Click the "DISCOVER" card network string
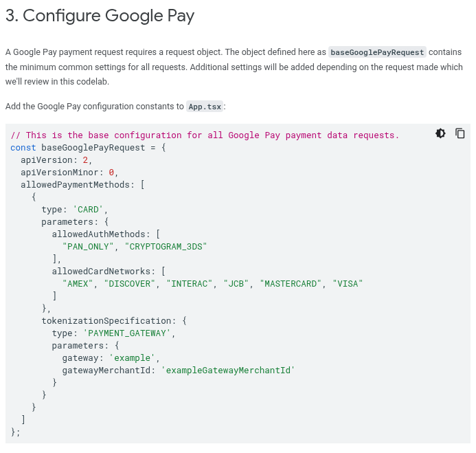 pyautogui.click(x=130, y=284)
